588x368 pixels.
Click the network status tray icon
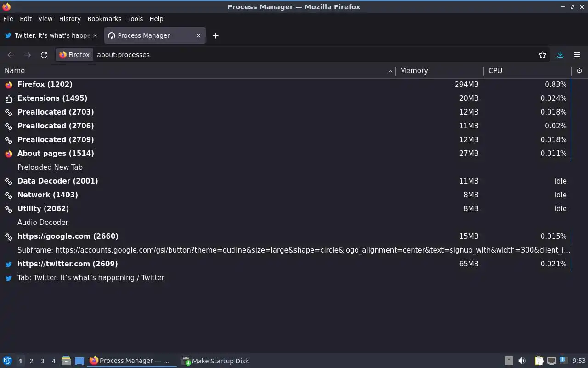(x=552, y=361)
